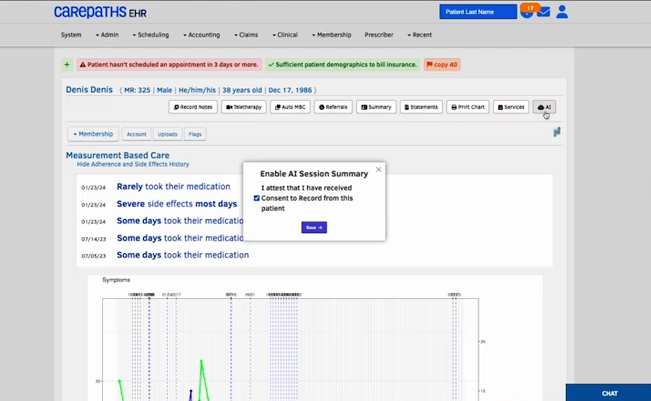Screen dimensions: 651x401
Task: Expand the Membership dropdown
Action: coord(93,134)
